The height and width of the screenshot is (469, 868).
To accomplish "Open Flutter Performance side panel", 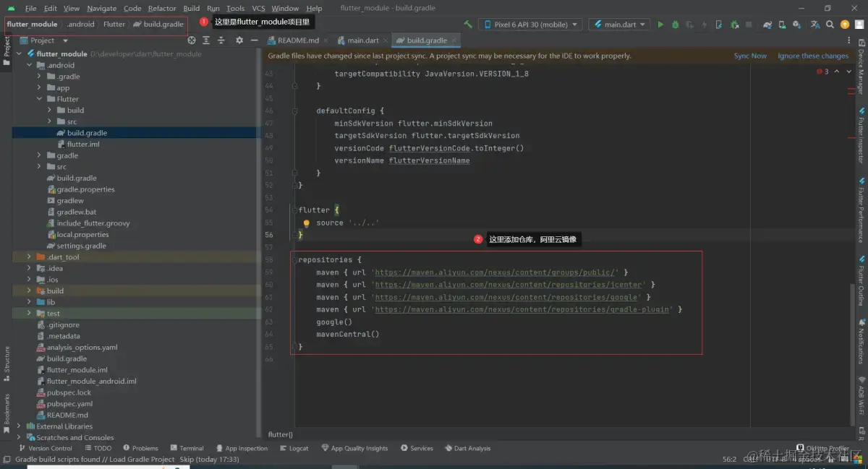I will (861, 210).
